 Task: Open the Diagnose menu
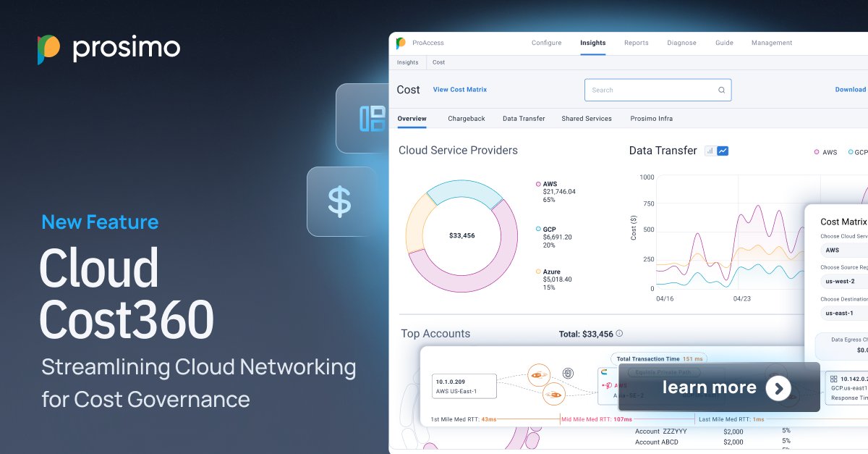[682, 43]
